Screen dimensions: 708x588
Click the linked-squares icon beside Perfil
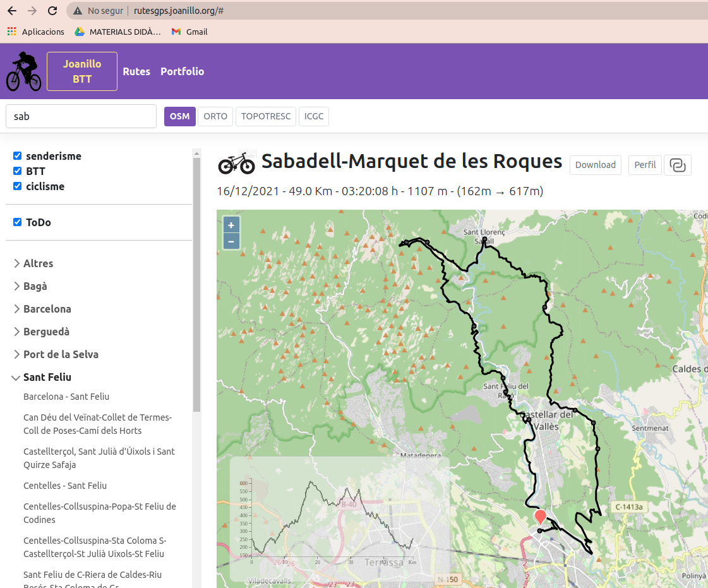pos(678,165)
